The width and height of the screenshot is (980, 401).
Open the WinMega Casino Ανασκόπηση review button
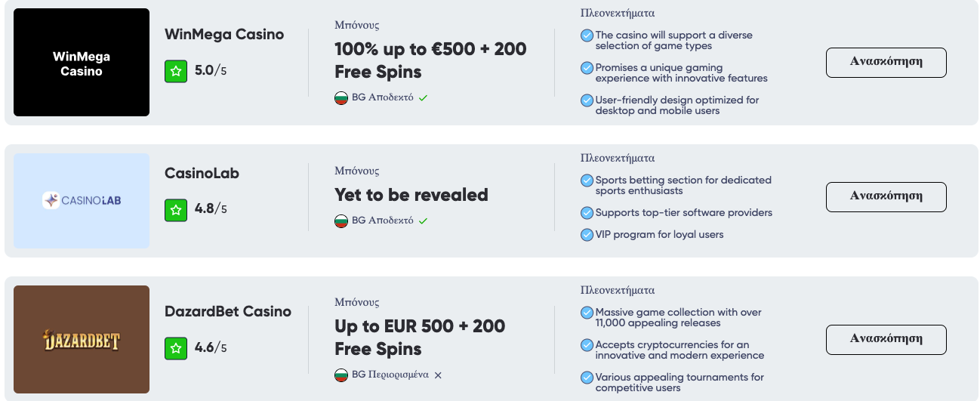click(886, 63)
